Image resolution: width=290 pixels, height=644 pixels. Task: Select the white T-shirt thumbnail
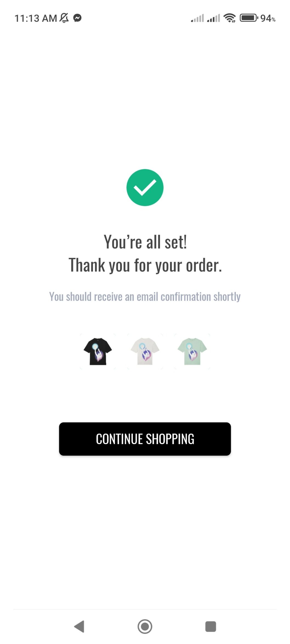click(145, 351)
